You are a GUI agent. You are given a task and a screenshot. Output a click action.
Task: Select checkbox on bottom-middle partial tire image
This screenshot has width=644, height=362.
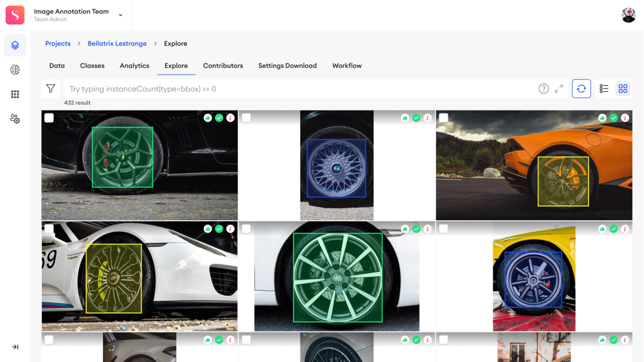pos(246,340)
